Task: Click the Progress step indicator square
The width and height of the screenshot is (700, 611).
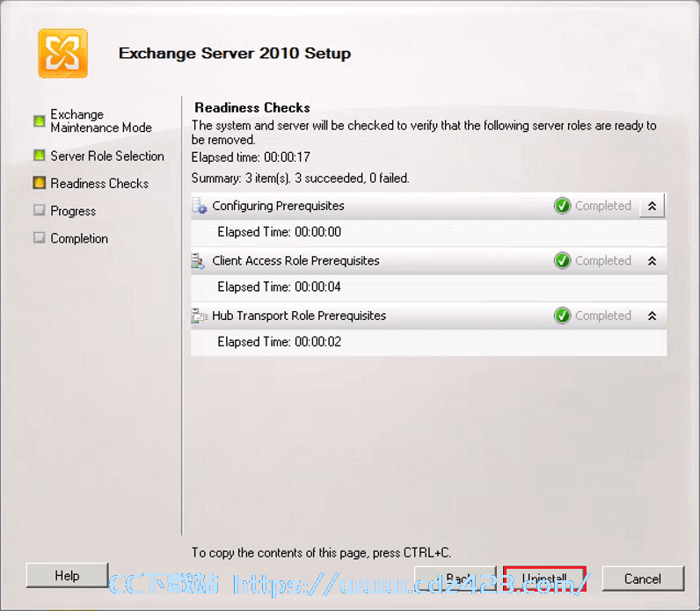Action: click(x=40, y=210)
